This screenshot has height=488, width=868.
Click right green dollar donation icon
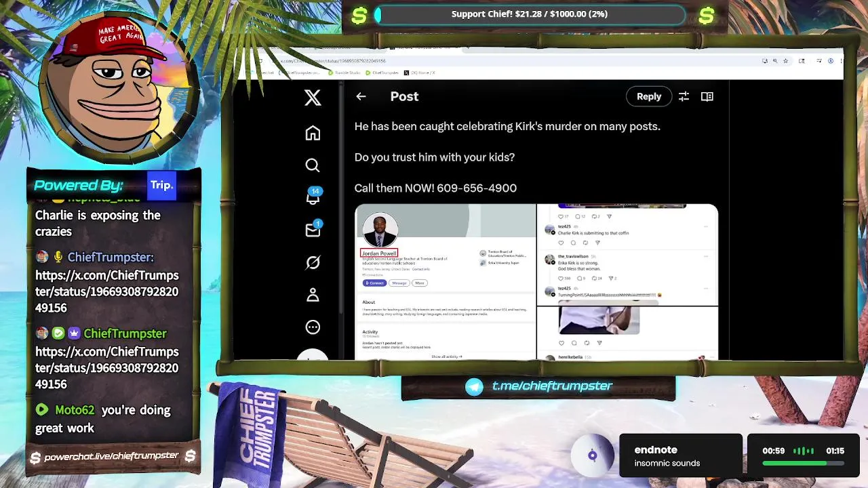(707, 16)
